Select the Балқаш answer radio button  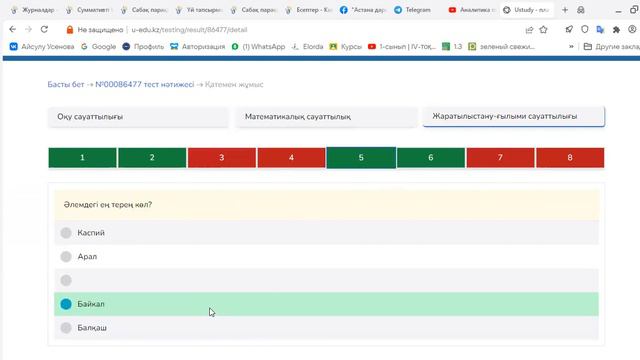point(66,328)
